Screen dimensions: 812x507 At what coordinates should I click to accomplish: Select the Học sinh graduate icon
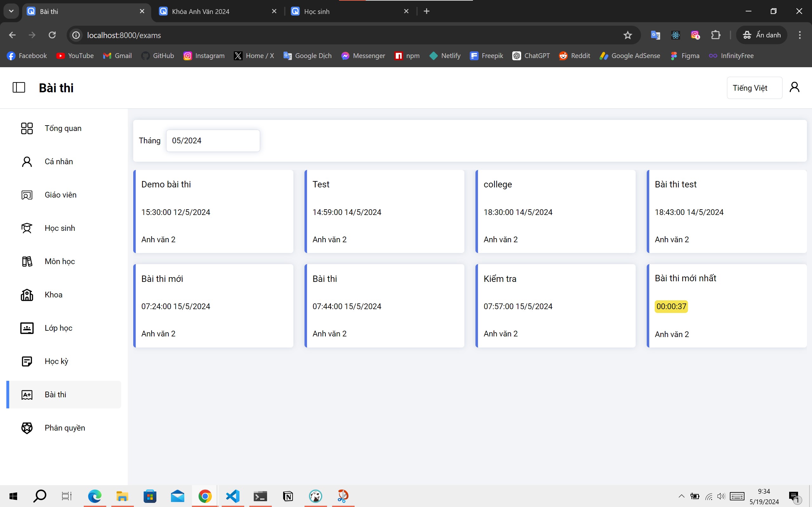coord(27,228)
